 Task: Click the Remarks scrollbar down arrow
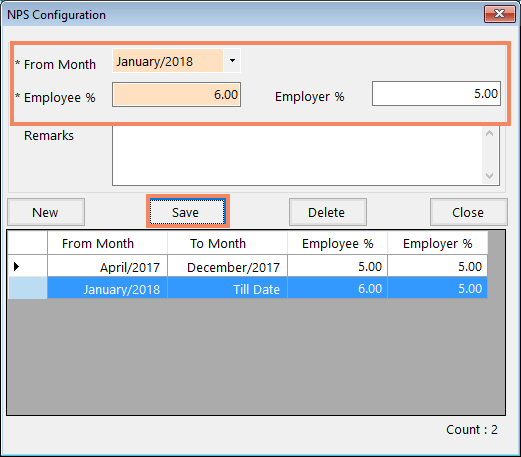490,176
